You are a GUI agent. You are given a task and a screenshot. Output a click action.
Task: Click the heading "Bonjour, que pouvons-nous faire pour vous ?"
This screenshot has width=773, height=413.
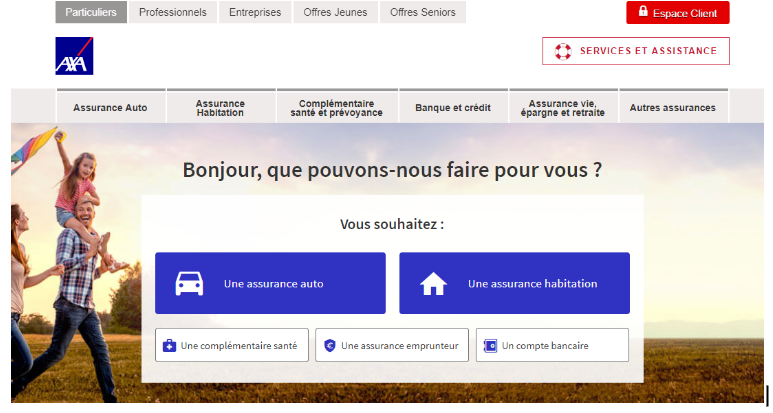pos(392,170)
